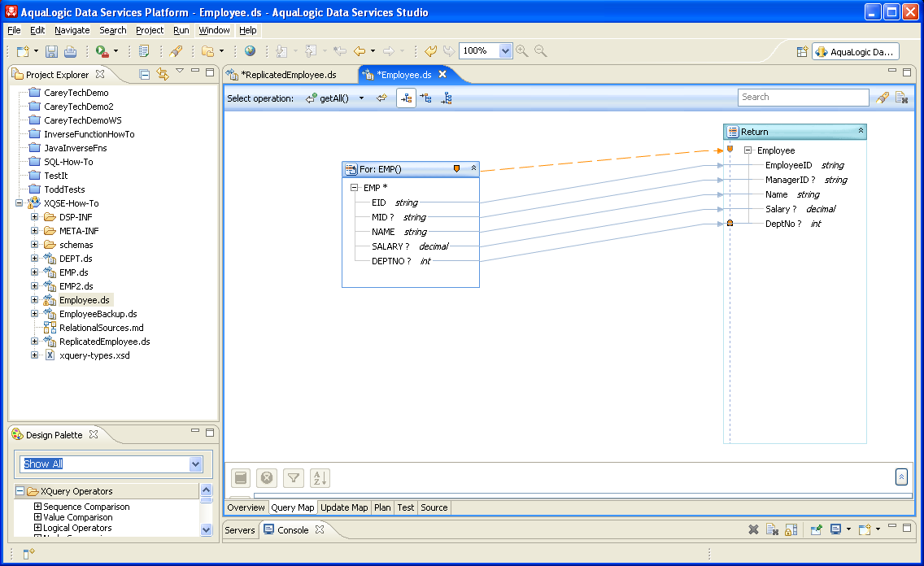
Task: Click the Save icon in main toolbar
Action: click(x=51, y=52)
